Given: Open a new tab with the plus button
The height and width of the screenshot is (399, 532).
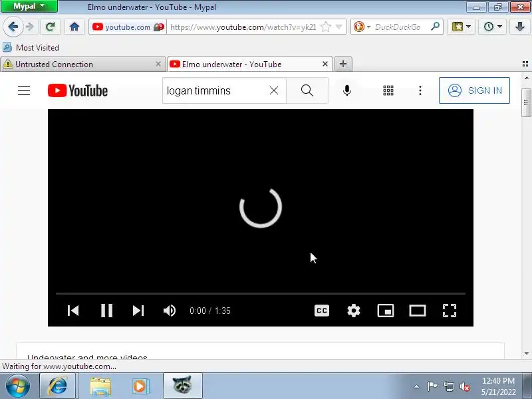Looking at the screenshot, I should [343, 64].
